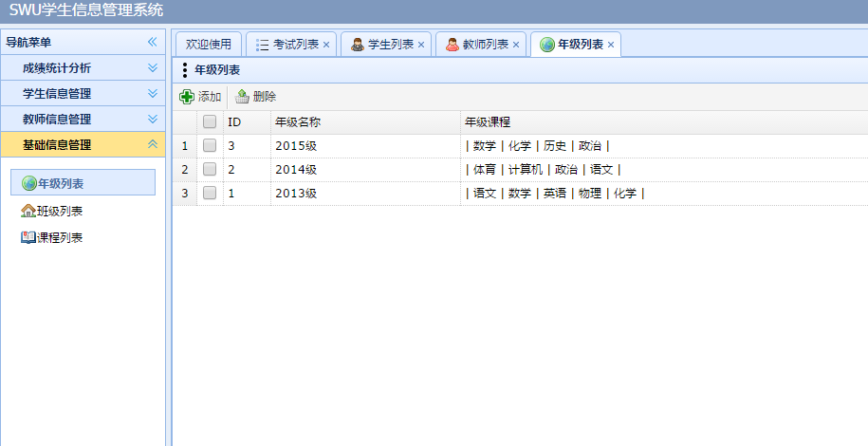
Task: Click row number cell of the 2015级 row
Action: (x=184, y=146)
